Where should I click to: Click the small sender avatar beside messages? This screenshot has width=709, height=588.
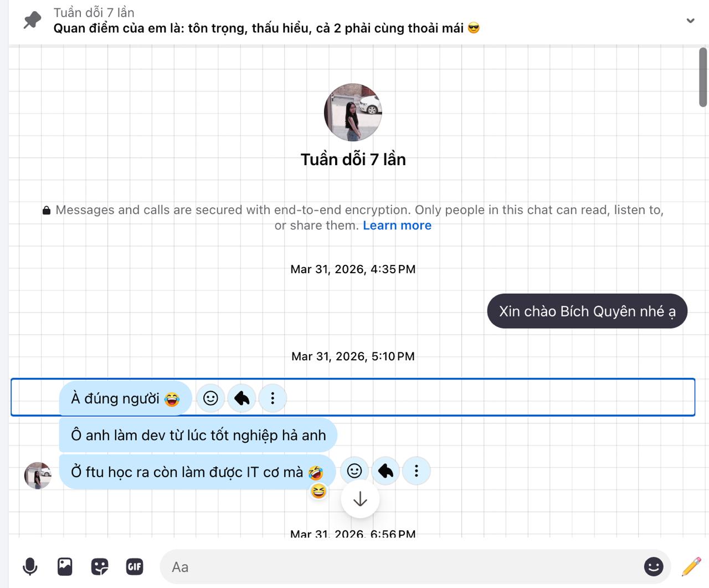(38, 475)
